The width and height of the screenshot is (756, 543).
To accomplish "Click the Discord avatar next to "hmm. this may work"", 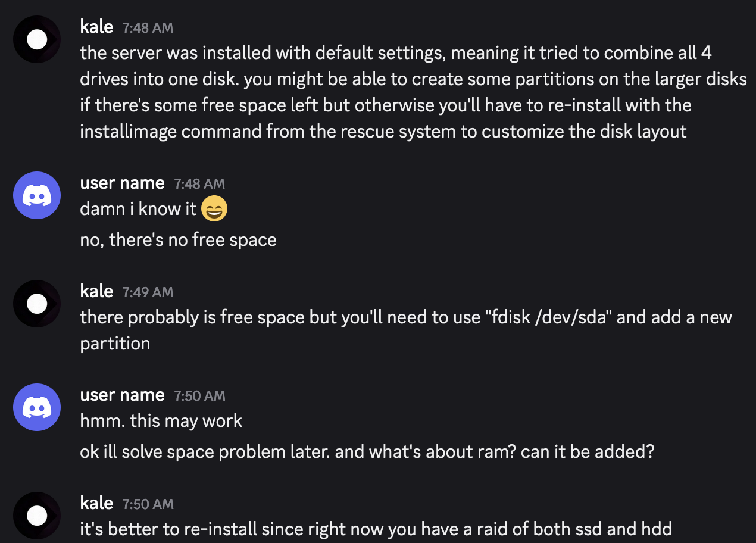I will pyautogui.click(x=37, y=407).
